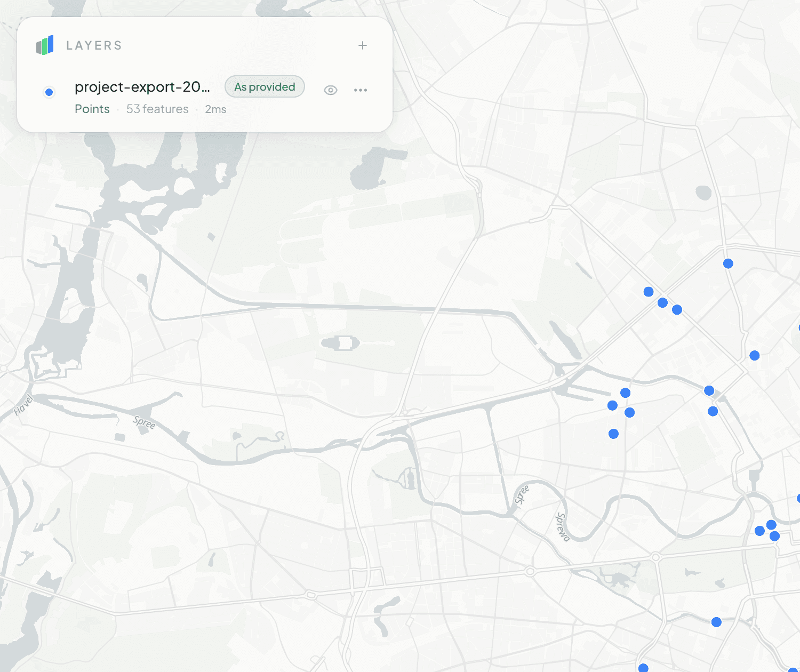Viewport: 800px width, 672px height.
Task: Click the 'Points' geometry label
Action: tap(92, 109)
